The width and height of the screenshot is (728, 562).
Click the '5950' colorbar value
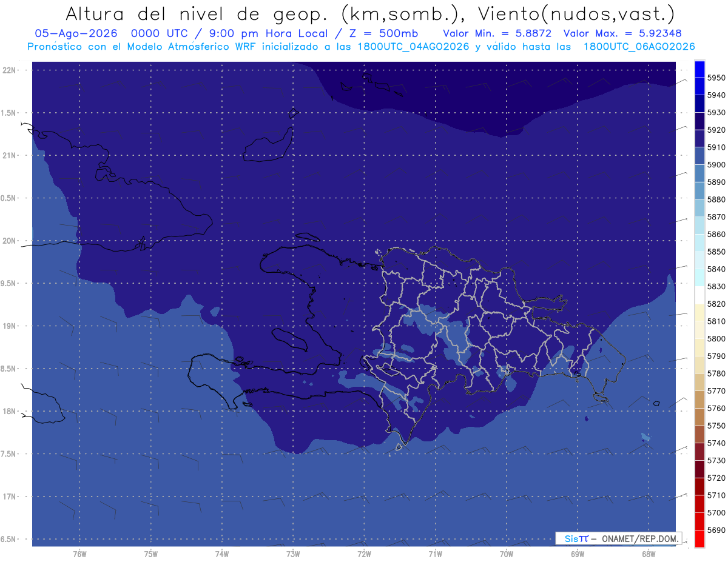coord(716,78)
